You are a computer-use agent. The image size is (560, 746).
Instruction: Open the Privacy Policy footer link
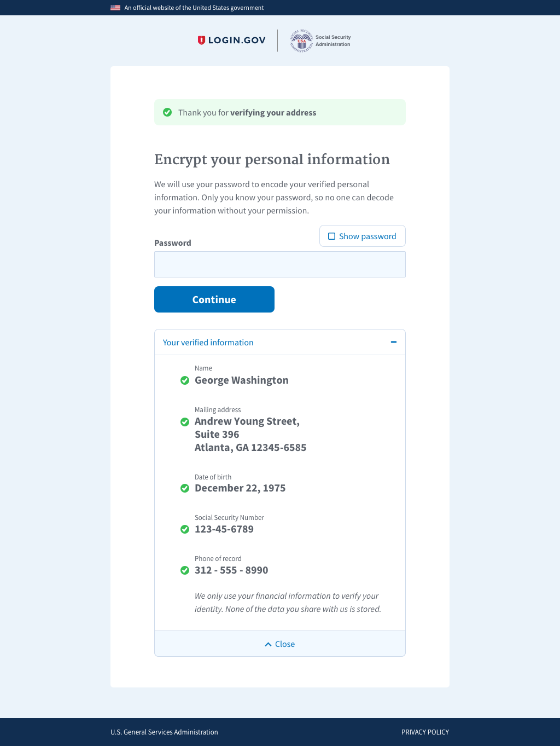point(425,732)
